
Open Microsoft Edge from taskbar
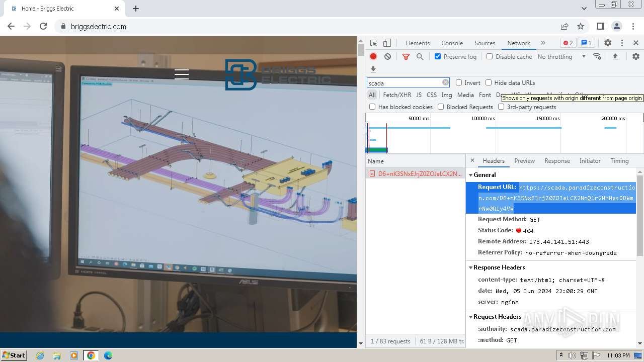click(108, 355)
